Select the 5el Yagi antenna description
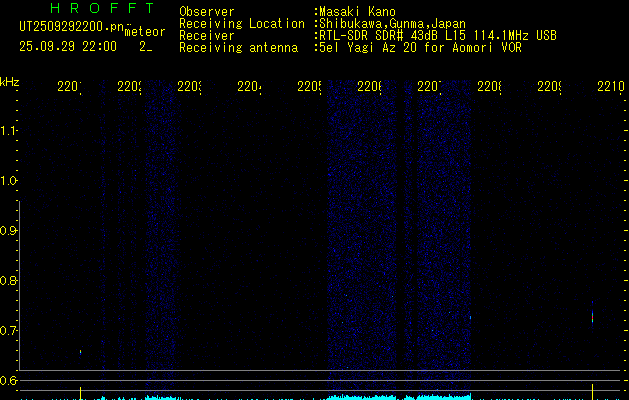The height and width of the screenshot is (400, 629). pos(420,48)
